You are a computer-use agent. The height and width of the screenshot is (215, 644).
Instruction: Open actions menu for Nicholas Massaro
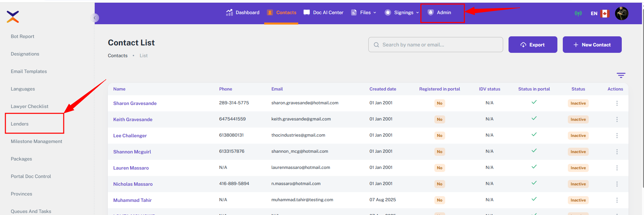617,184
